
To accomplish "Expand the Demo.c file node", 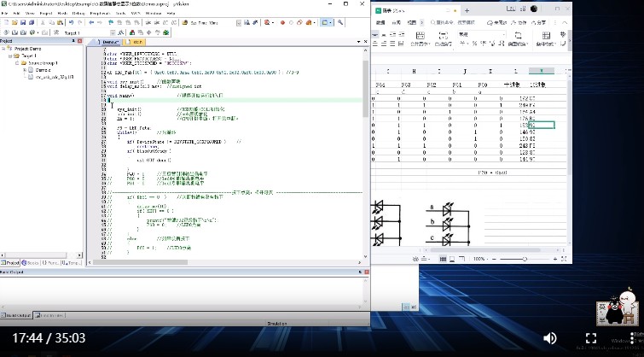I will (25, 70).
